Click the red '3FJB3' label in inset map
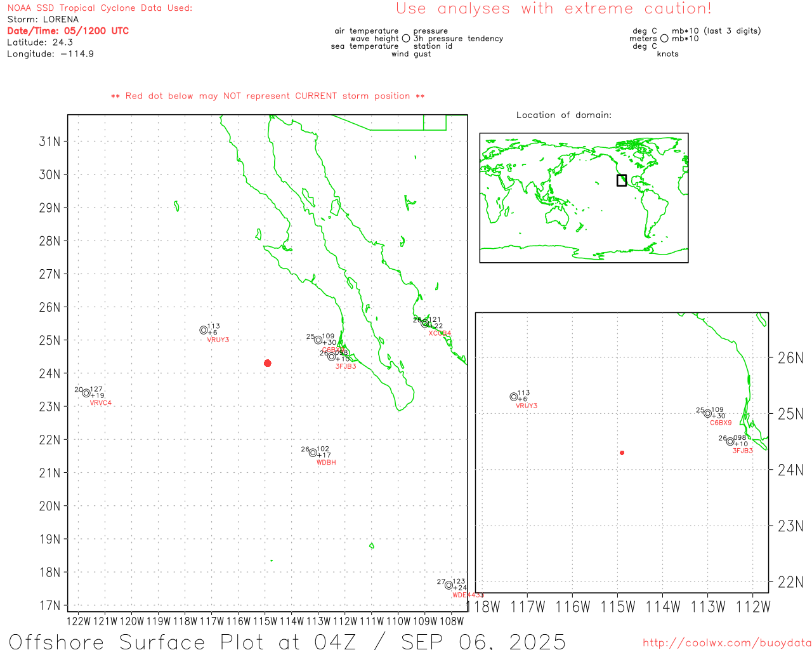Screen dimensions: 812x650 click(x=743, y=451)
